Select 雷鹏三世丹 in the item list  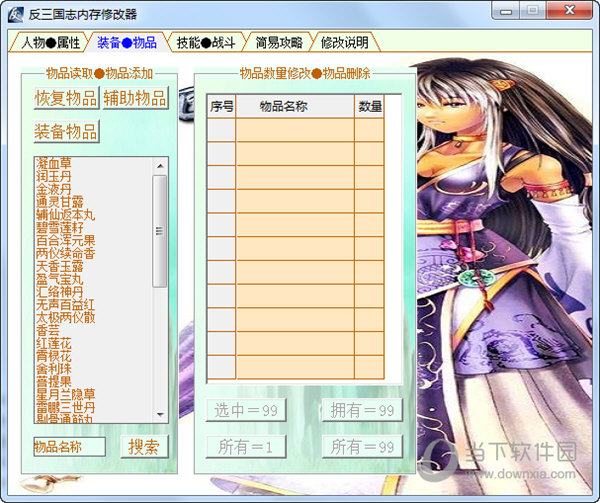pos(65,407)
